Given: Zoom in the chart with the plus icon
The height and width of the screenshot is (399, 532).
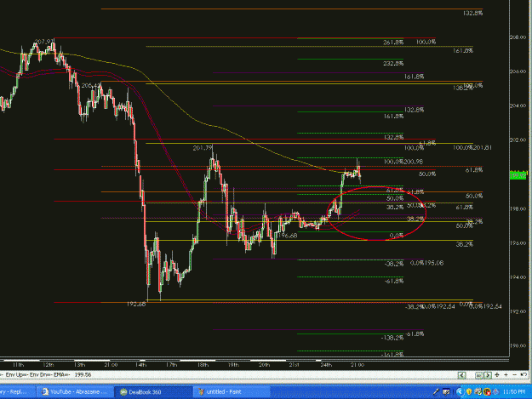Looking at the screenshot, I should point(506,374).
